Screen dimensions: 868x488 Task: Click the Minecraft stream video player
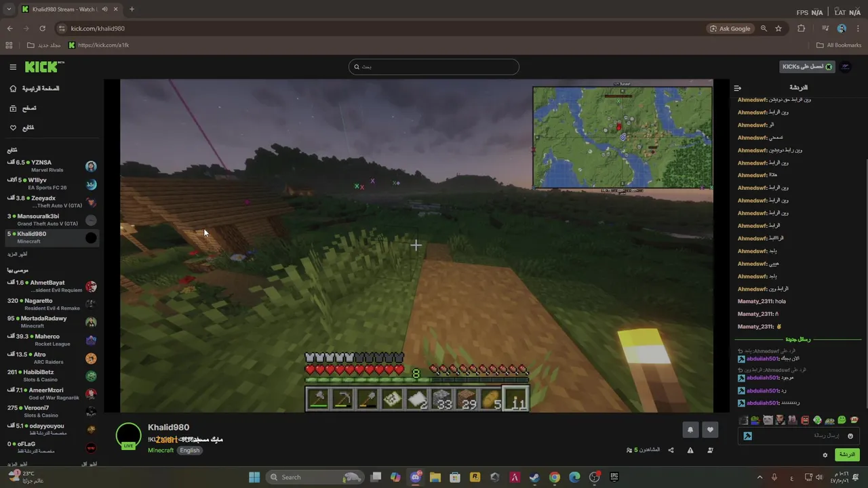(416, 245)
